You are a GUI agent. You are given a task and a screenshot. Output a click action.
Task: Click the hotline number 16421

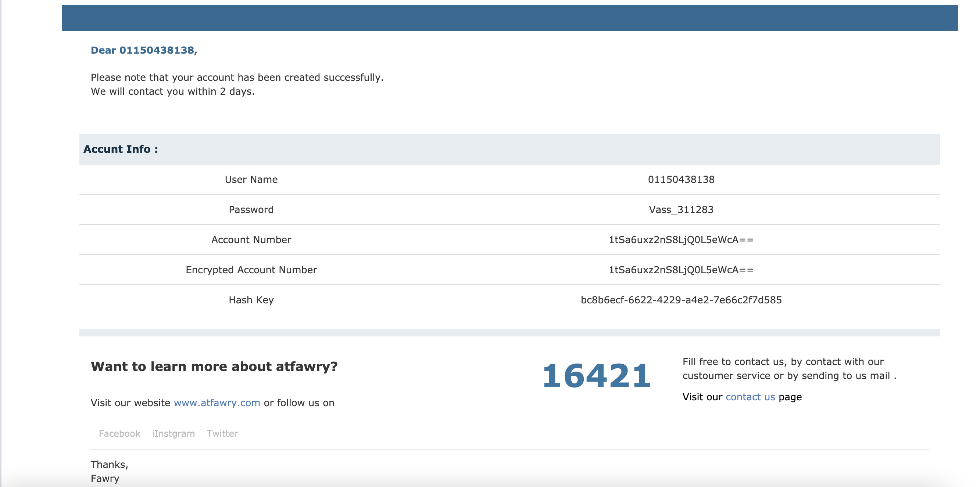point(597,376)
